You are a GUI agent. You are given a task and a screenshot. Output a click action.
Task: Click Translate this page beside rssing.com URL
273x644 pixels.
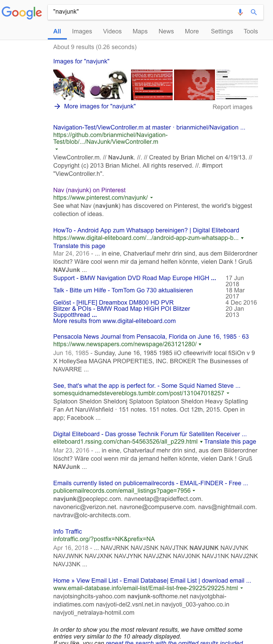point(230,442)
